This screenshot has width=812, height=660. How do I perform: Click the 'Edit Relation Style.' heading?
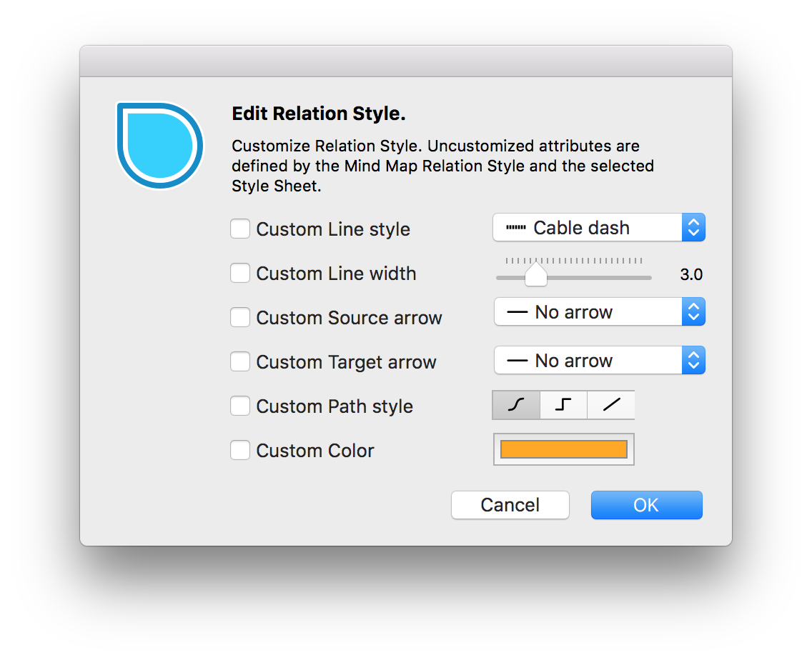coord(319,114)
